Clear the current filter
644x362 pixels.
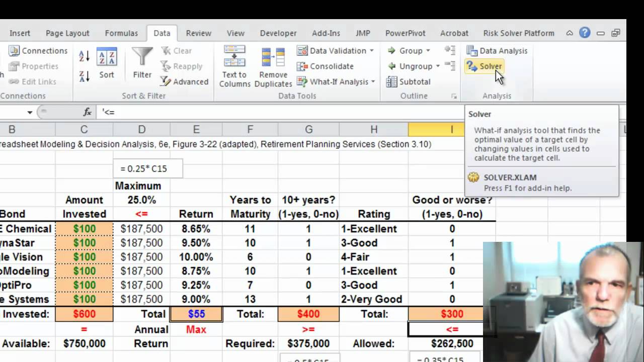[176, 50]
